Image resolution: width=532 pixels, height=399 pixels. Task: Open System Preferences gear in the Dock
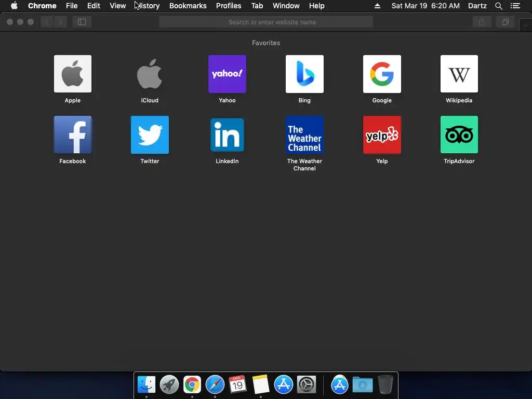tap(307, 385)
